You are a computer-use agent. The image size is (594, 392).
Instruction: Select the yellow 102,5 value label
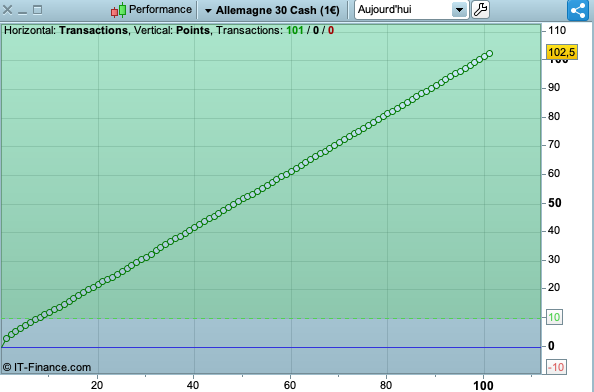coord(561,52)
